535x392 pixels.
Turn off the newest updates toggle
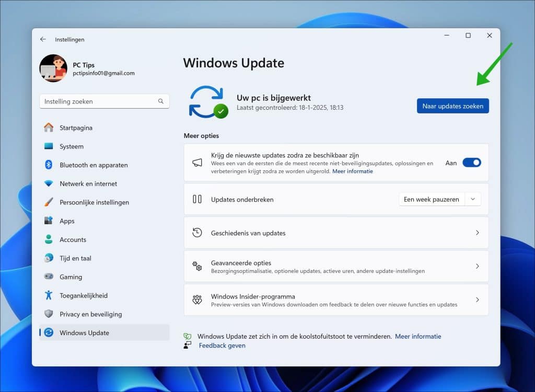pyautogui.click(x=472, y=163)
